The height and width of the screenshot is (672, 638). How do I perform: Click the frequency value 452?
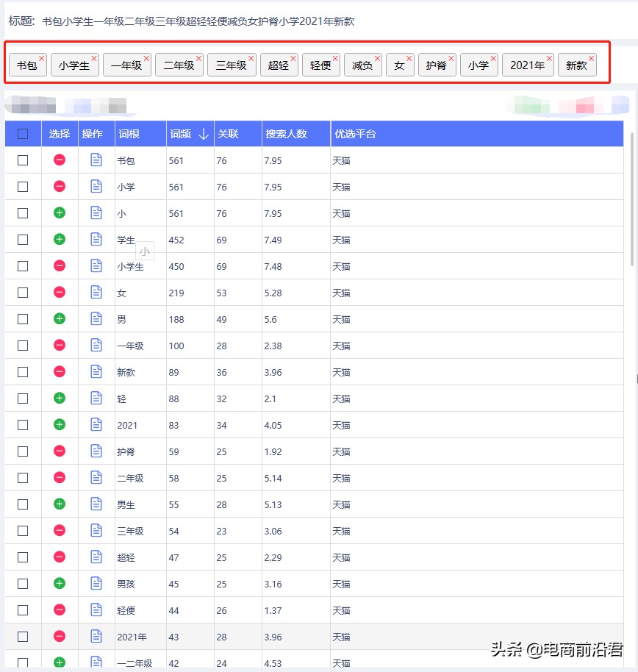(x=176, y=240)
